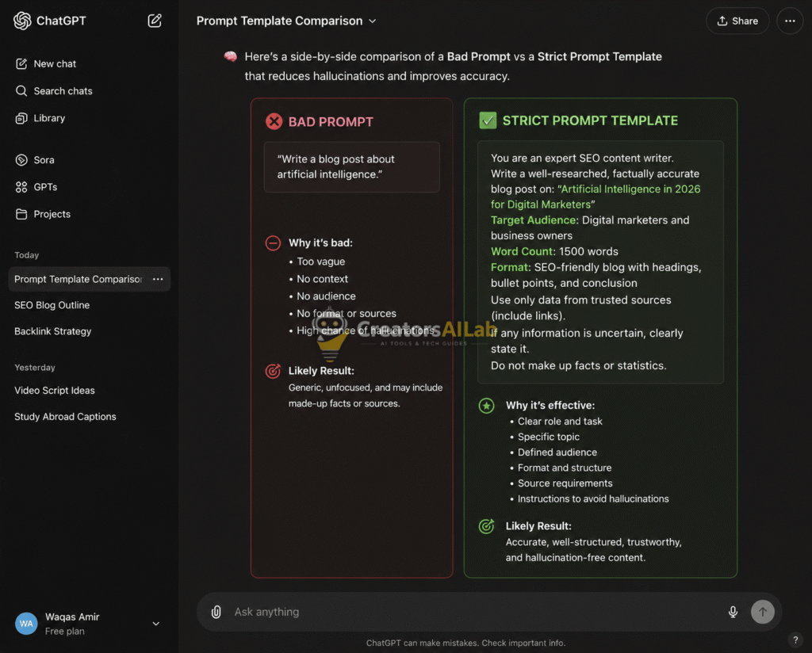The height and width of the screenshot is (653, 812).
Task: Open GPTs section in sidebar
Action: [x=36, y=187]
